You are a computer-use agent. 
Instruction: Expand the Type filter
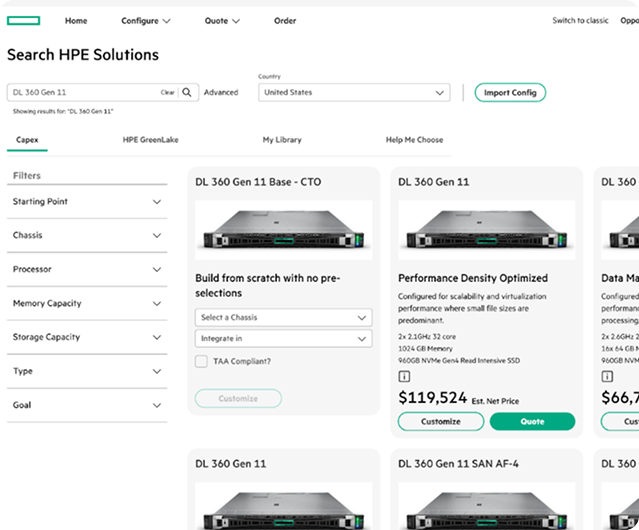point(87,371)
